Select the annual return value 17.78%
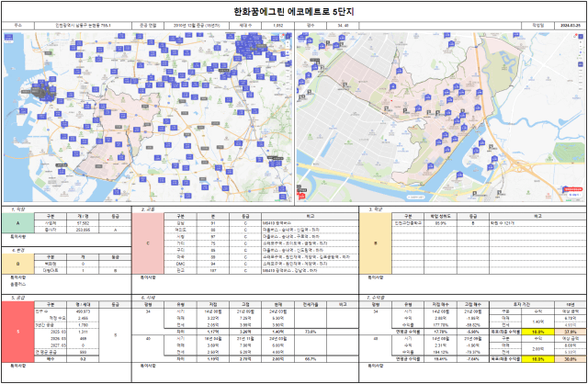588x384 pixels. (x=440, y=332)
